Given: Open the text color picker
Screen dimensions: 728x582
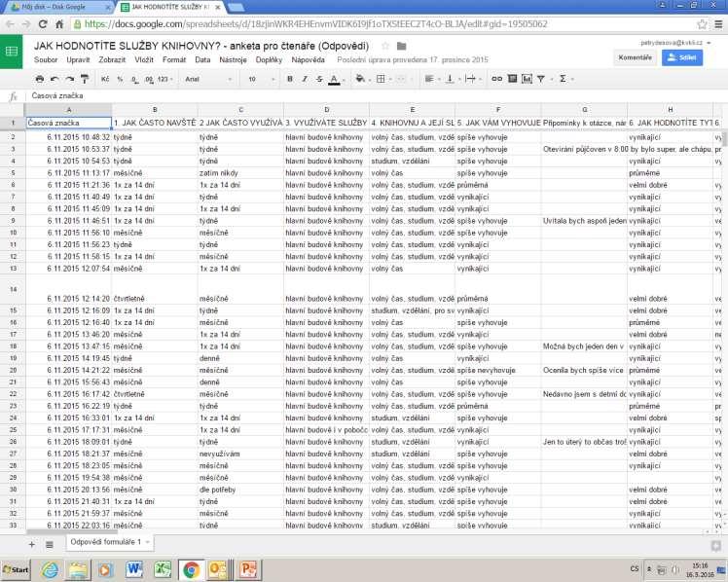Looking at the screenshot, I should (x=336, y=80).
